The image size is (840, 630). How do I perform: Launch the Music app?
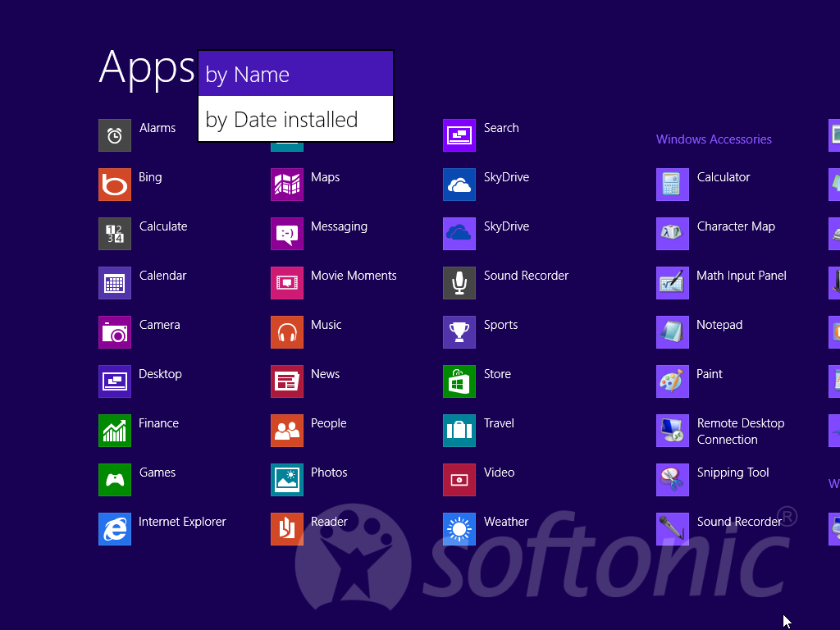(x=287, y=332)
